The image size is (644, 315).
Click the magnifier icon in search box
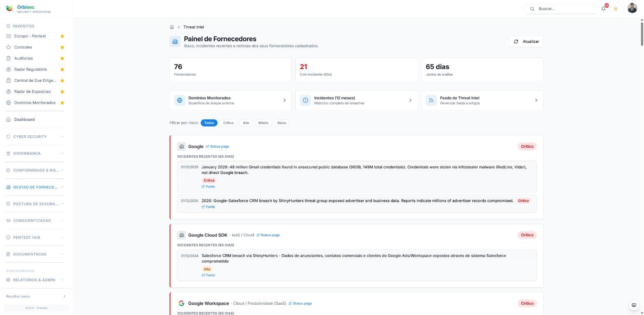coord(532,9)
